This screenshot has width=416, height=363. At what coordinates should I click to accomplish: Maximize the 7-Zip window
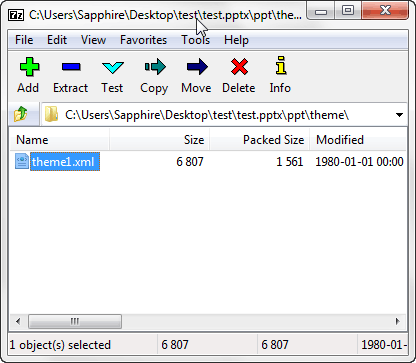coord(348,11)
